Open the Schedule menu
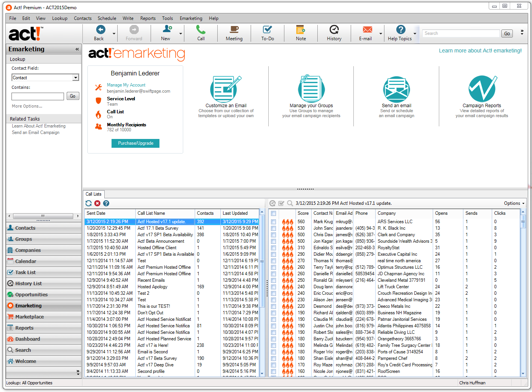The width and height of the screenshot is (532, 392). click(x=107, y=18)
